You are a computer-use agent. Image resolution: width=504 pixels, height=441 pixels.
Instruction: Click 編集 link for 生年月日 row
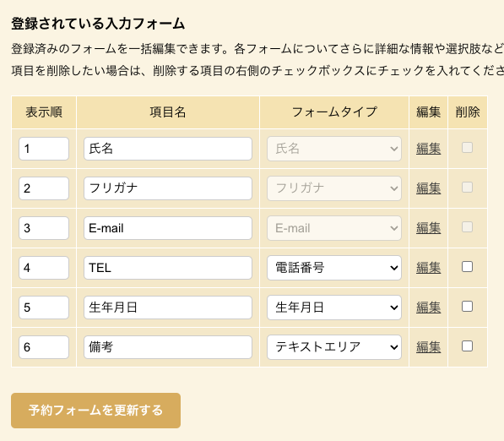pos(428,308)
